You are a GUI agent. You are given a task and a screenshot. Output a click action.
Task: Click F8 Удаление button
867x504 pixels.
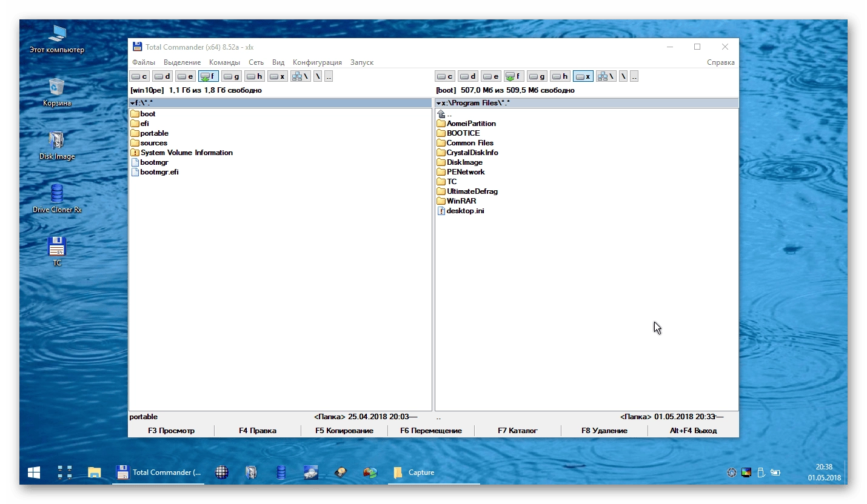click(604, 431)
